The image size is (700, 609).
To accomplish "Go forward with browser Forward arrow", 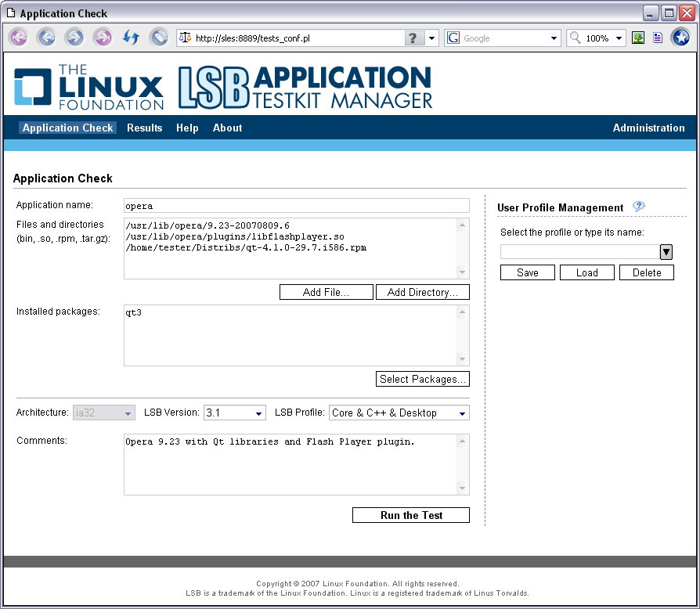I will (x=74, y=38).
